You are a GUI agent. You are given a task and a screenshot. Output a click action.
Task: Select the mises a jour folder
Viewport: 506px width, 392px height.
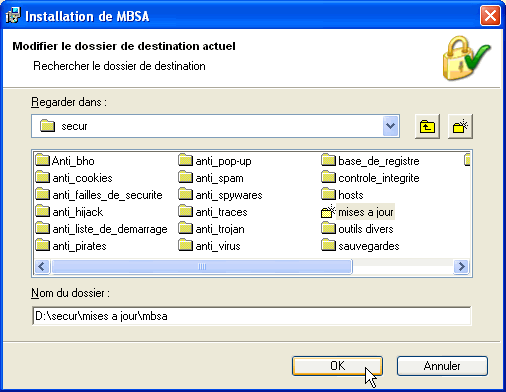tap(358, 212)
